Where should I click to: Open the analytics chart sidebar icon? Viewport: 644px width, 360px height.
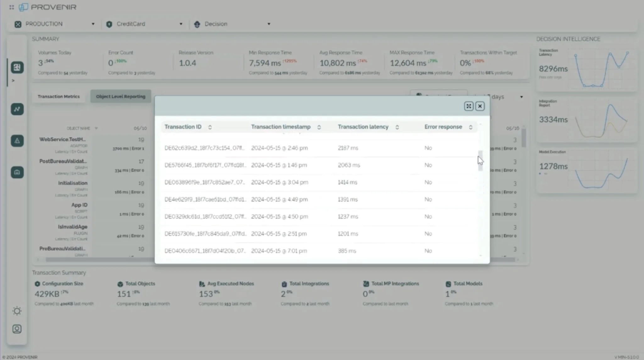[17, 109]
